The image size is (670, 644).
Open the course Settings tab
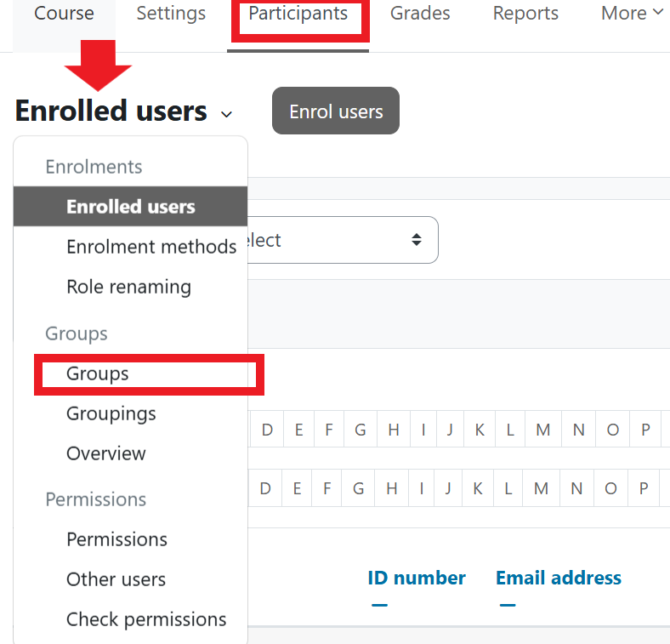[171, 14]
